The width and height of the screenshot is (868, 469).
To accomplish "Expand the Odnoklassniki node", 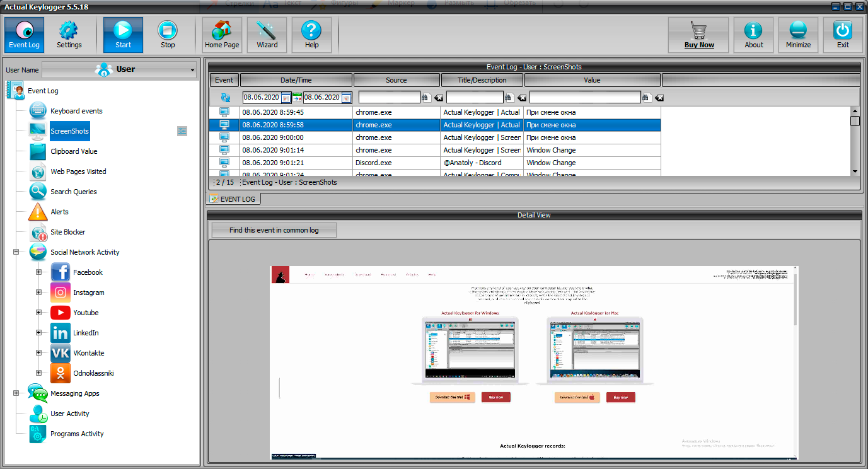I will (38, 373).
